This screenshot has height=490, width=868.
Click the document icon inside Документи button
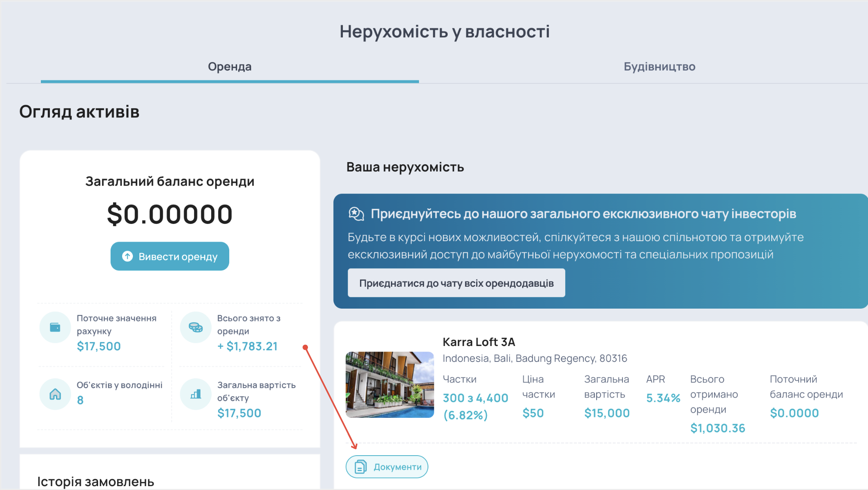point(360,467)
